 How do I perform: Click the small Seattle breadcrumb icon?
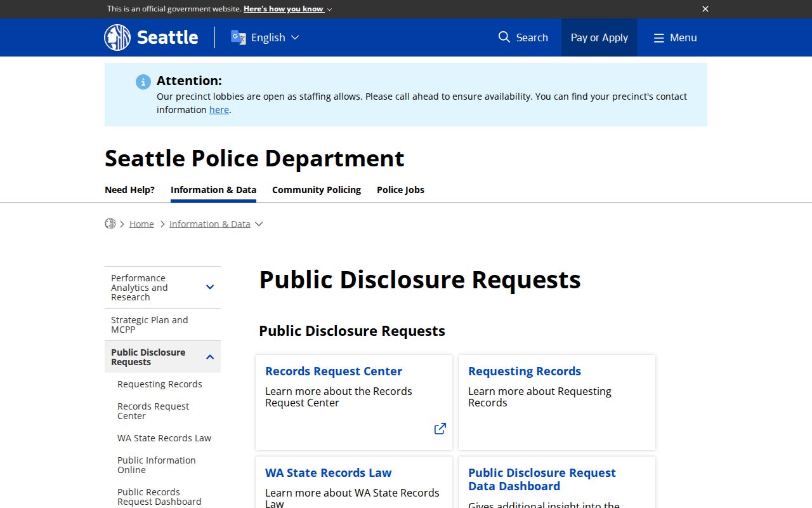click(x=110, y=224)
